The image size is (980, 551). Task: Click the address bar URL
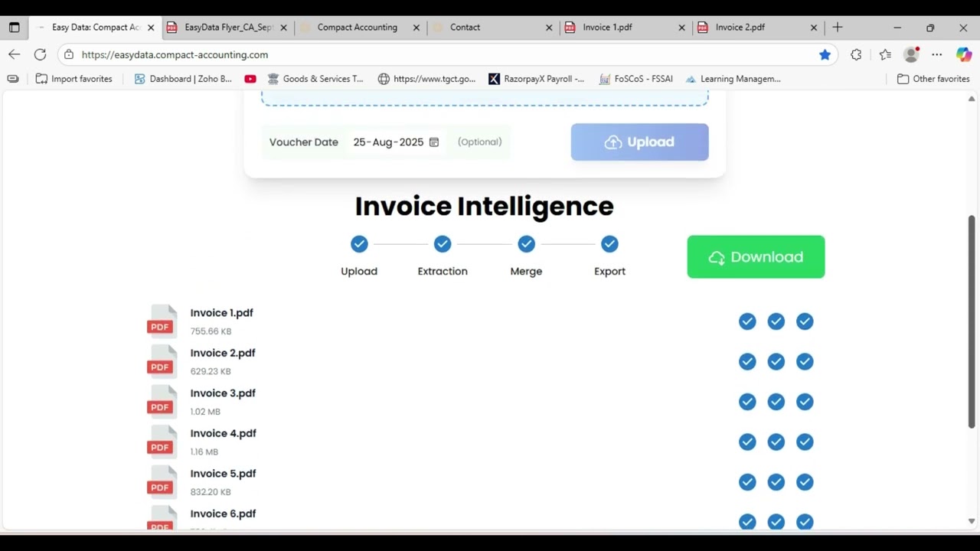click(x=175, y=55)
